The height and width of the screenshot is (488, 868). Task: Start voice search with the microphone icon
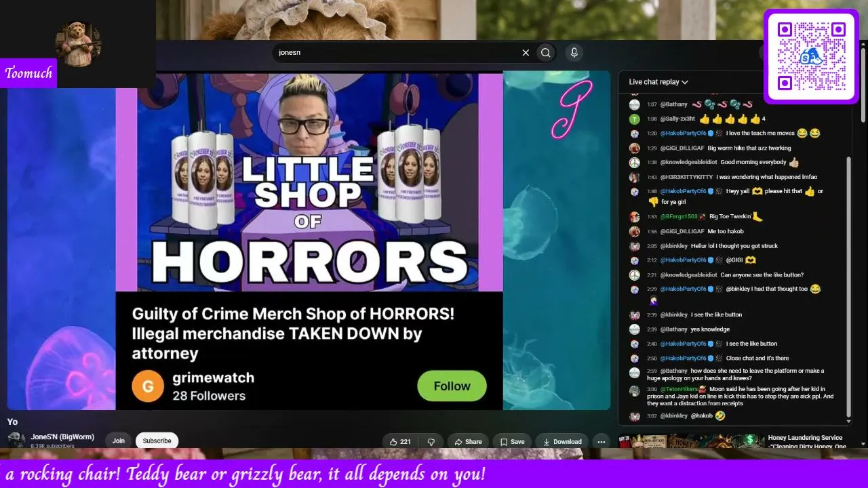574,53
